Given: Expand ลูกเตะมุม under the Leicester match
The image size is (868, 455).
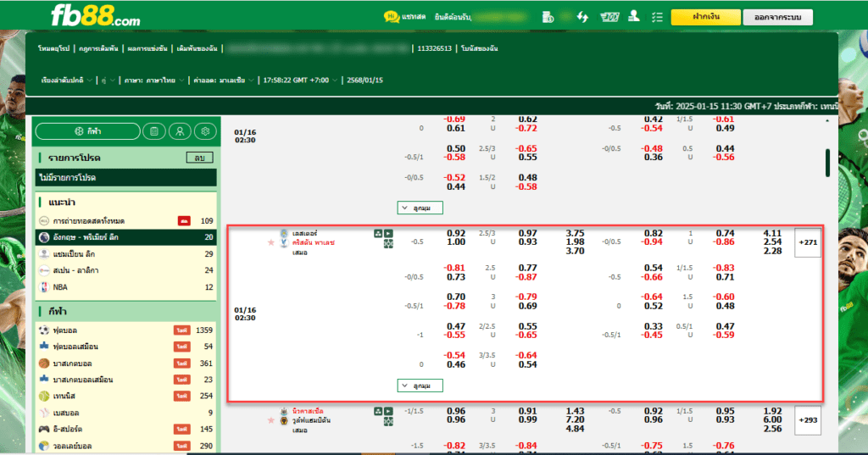Looking at the screenshot, I should (x=420, y=386).
